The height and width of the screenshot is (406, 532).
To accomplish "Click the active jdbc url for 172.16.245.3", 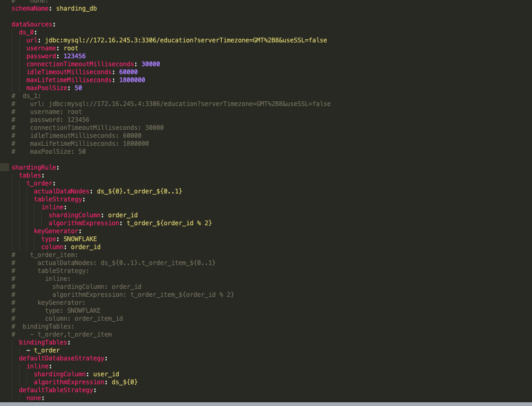I will click(x=186, y=40).
